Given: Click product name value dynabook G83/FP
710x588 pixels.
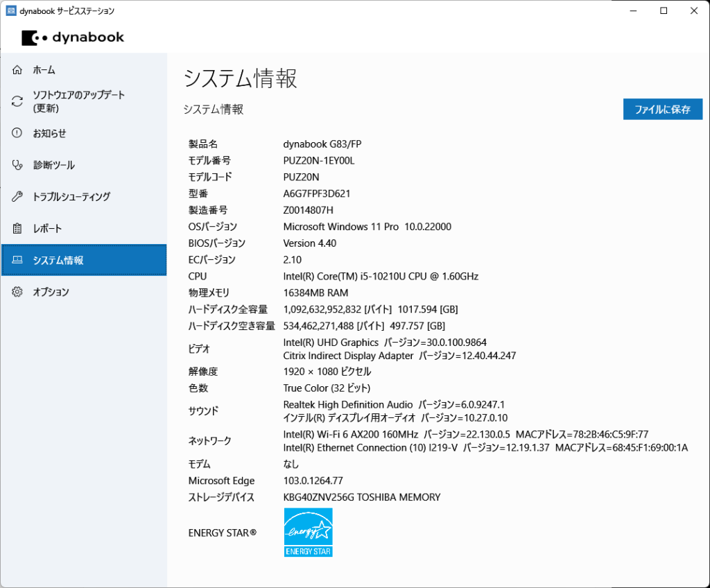Looking at the screenshot, I should pyautogui.click(x=322, y=144).
